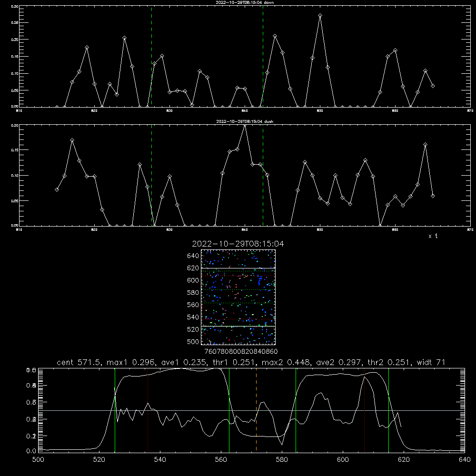This screenshot has width=476, height=476.
Task: Click the 'cent 571.5' statistic
Action: (79, 362)
